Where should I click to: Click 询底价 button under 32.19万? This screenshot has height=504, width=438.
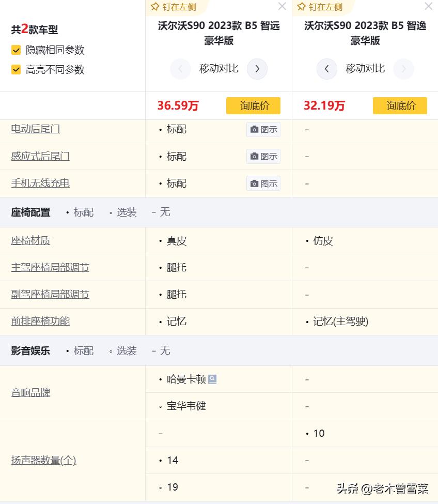point(399,105)
